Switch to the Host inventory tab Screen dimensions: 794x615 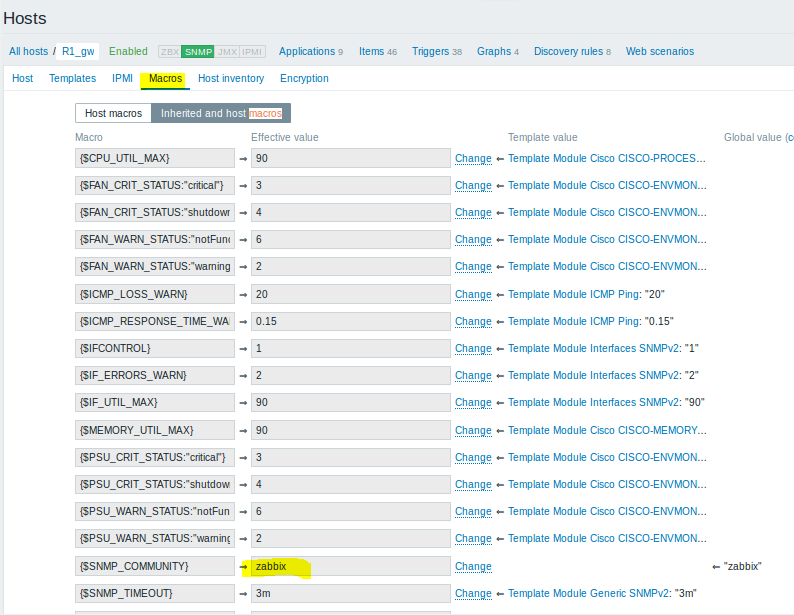(x=231, y=78)
